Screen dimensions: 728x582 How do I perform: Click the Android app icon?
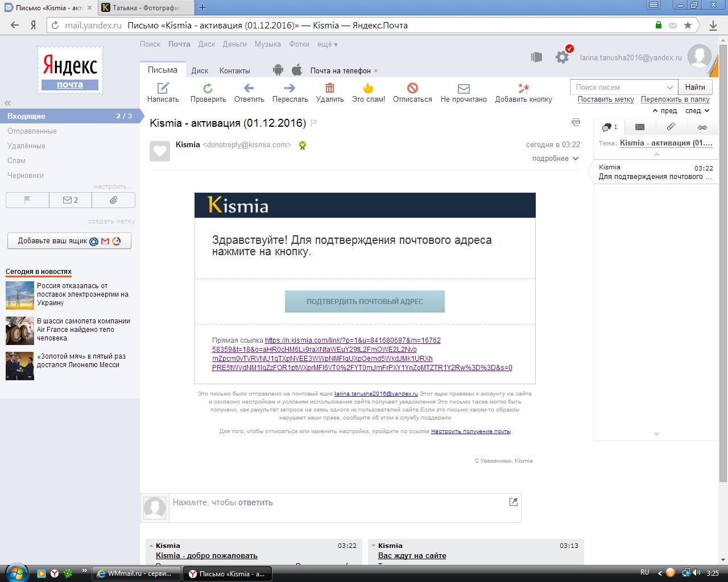(278, 70)
